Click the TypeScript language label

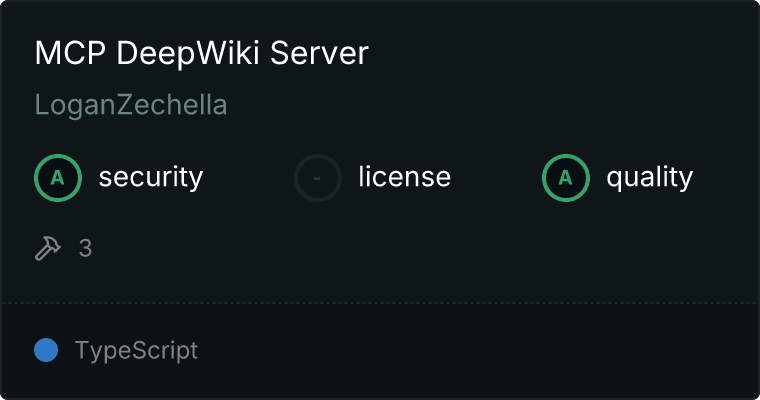pos(136,351)
